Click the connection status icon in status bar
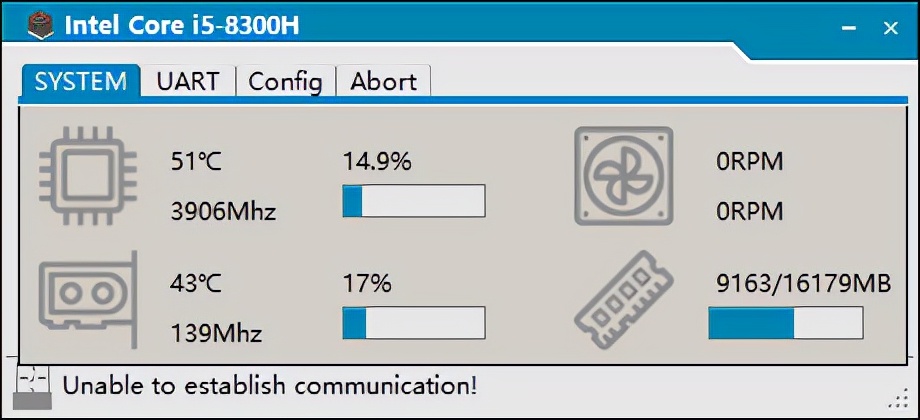The height and width of the screenshot is (420, 920). [x=34, y=386]
